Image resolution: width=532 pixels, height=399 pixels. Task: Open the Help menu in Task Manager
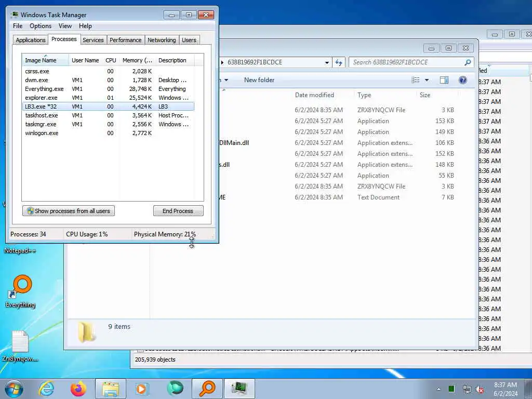coord(85,26)
